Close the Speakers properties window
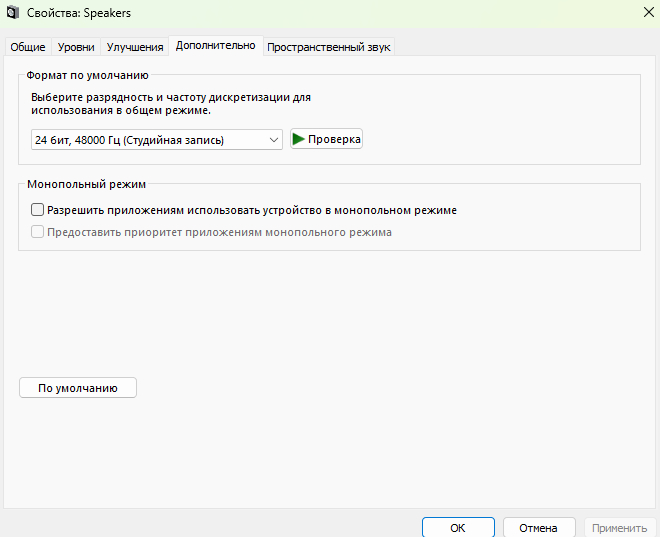 [x=638, y=13]
